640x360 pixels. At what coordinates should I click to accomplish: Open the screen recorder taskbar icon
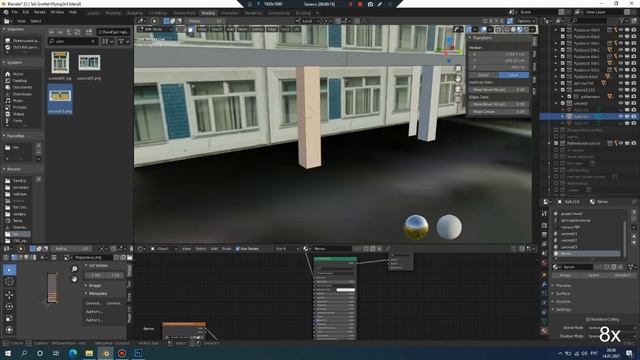tap(122, 353)
